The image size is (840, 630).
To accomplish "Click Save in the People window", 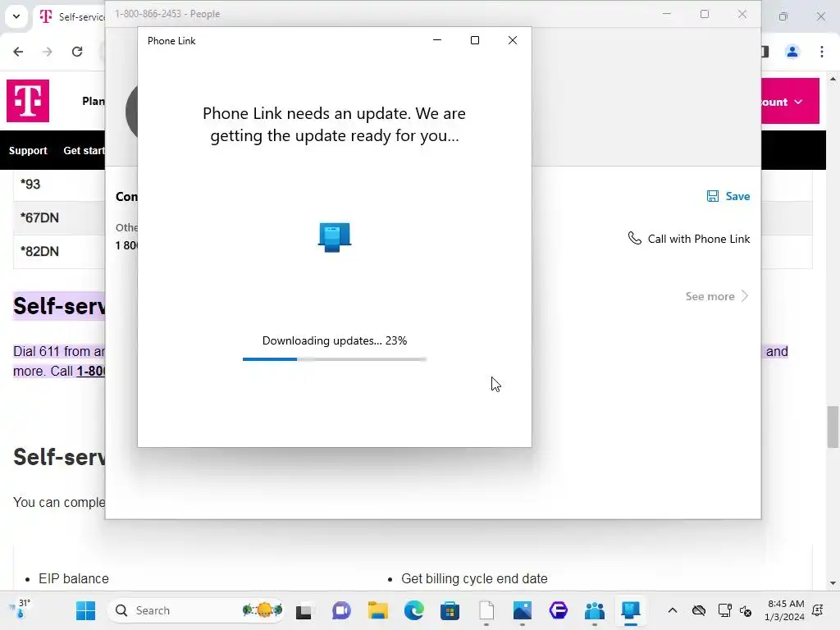I will tap(728, 196).
